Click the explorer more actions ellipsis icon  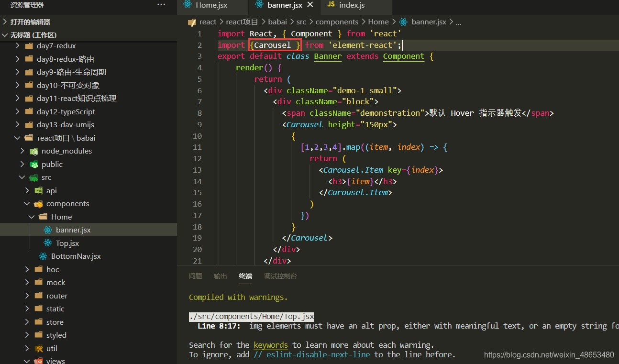pyautogui.click(x=161, y=5)
